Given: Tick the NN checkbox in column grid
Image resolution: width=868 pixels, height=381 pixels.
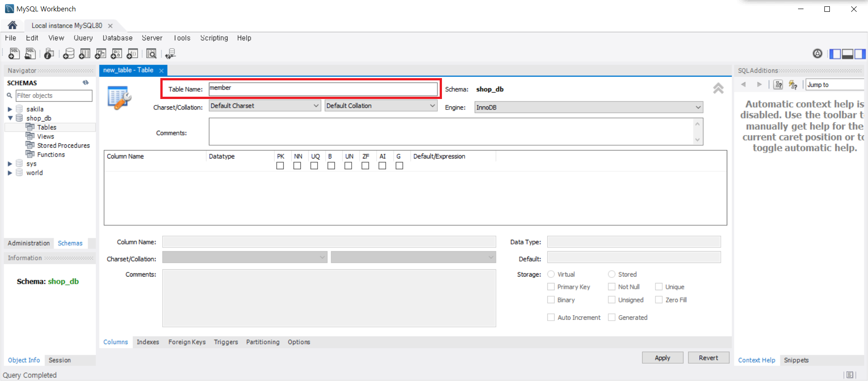Looking at the screenshot, I should coord(297,166).
